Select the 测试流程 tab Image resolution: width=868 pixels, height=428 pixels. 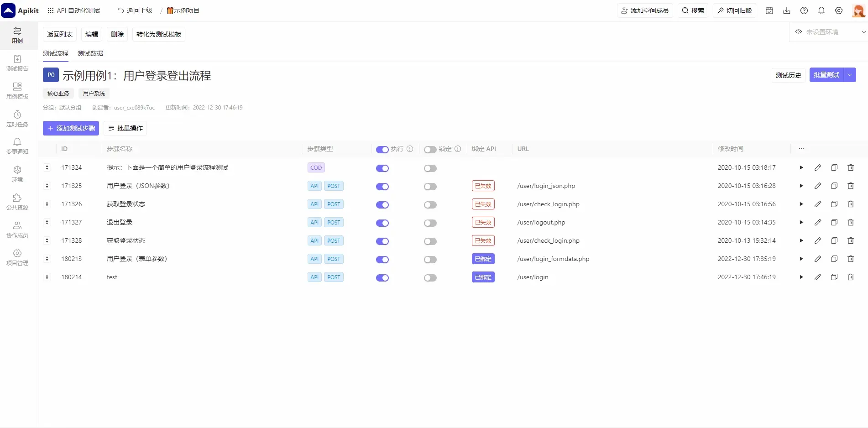(x=55, y=53)
